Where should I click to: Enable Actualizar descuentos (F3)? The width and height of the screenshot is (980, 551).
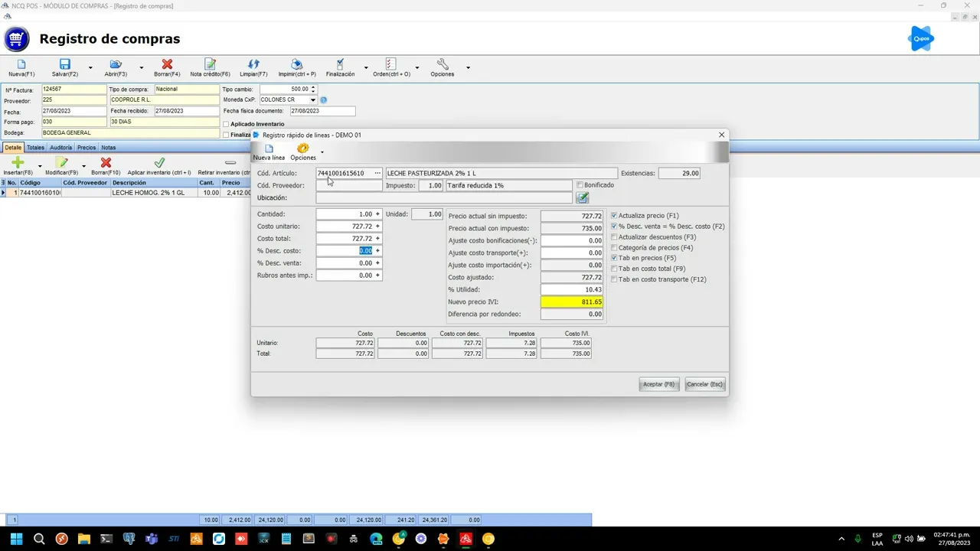[614, 237]
